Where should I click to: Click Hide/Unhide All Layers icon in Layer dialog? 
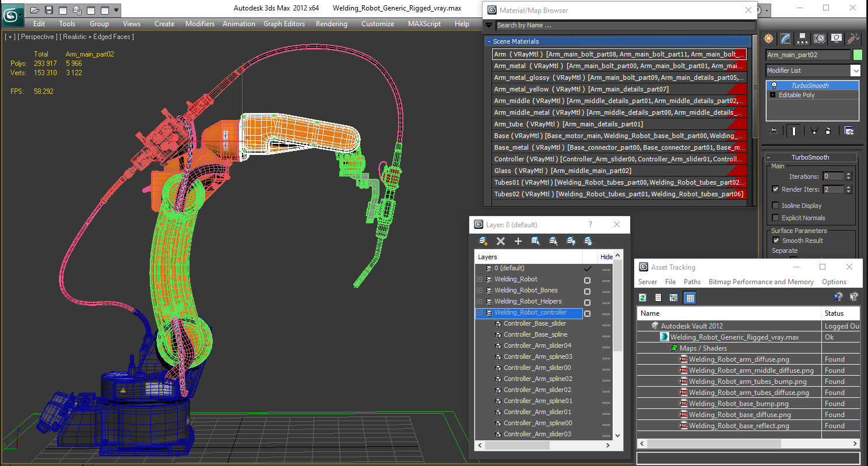(571, 241)
